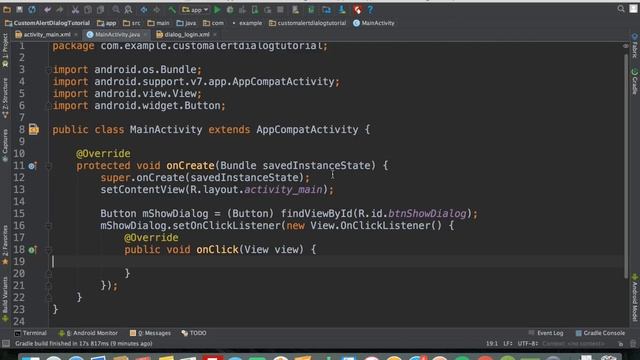This screenshot has width=640, height=360.
Task: Toggle the Structure tool window button
Action: pyautogui.click(x=5, y=98)
